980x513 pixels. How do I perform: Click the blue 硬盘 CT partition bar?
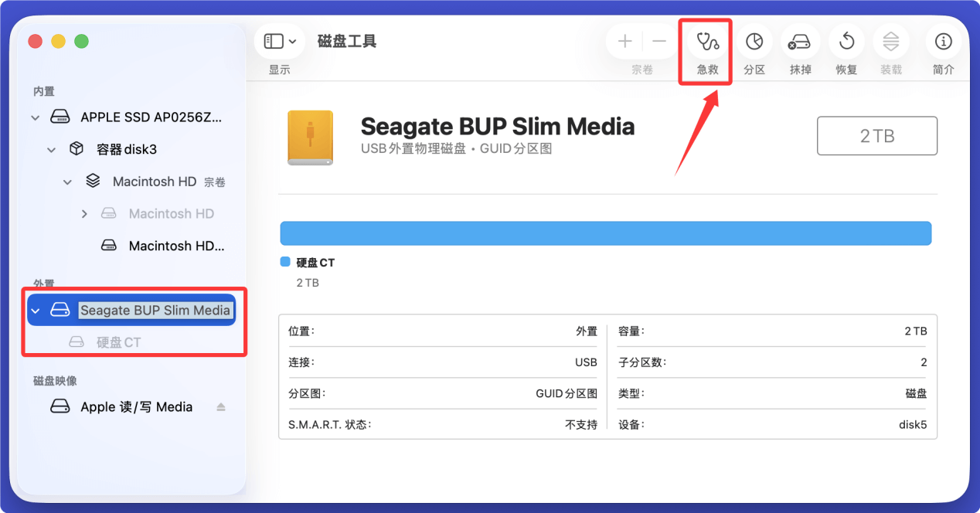pos(605,233)
